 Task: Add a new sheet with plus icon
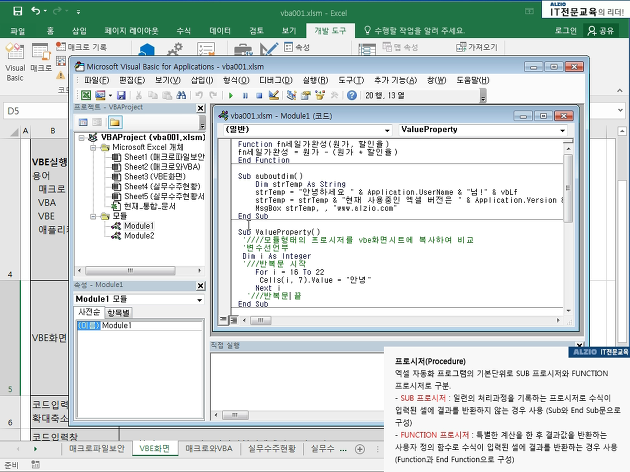point(360,449)
